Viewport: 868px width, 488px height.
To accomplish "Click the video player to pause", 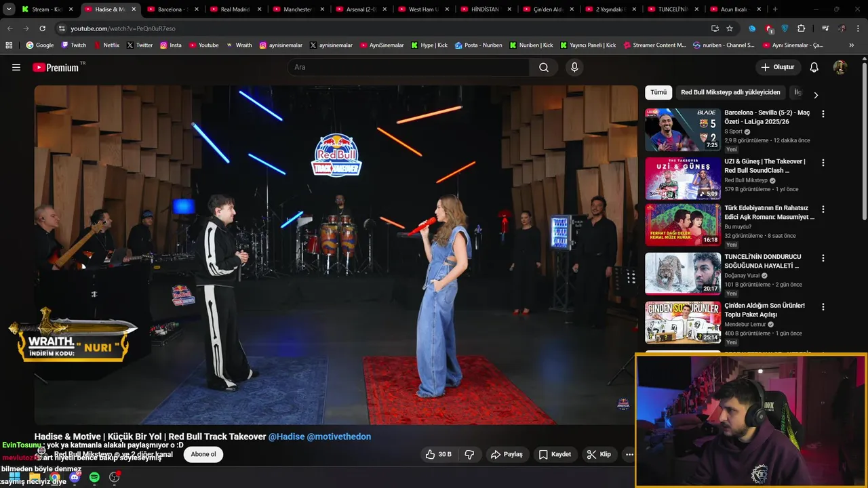I will pyautogui.click(x=336, y=255).
